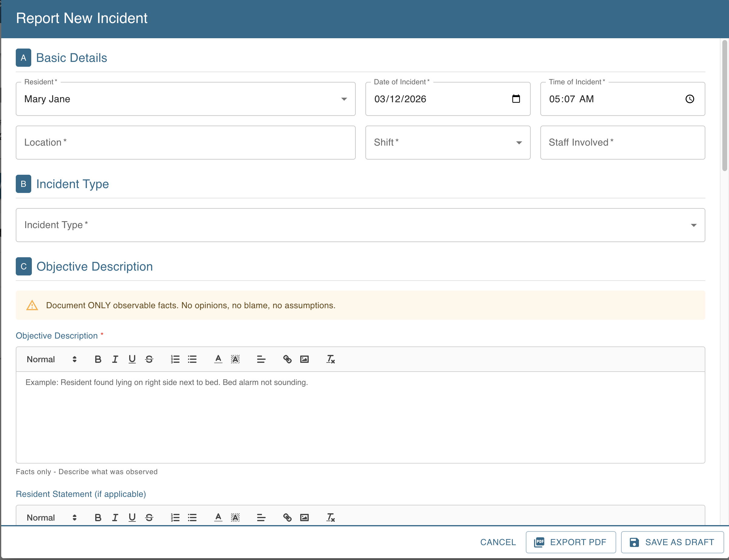Insert an image into Objective Description
Image resolution: width=729 pixels, height=560 pixels.
coord(304,359)
